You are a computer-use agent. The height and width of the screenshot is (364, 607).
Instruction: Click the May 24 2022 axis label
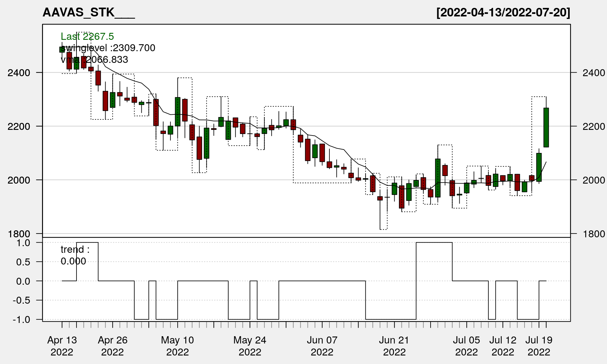click(250, 346)
